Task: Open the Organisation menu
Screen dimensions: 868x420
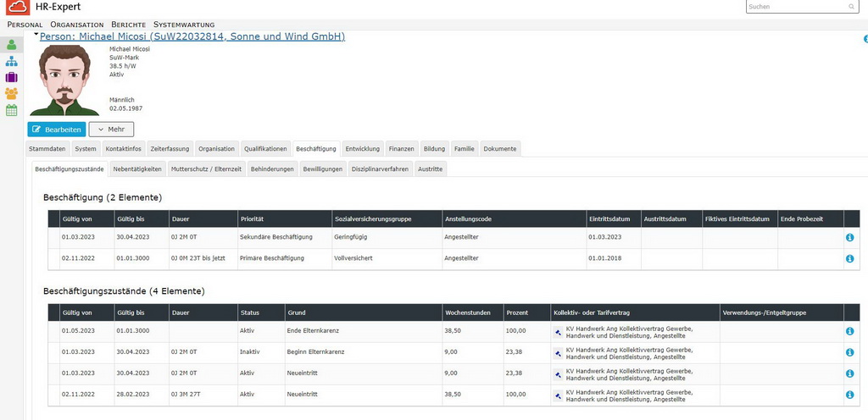Action: 77,25
